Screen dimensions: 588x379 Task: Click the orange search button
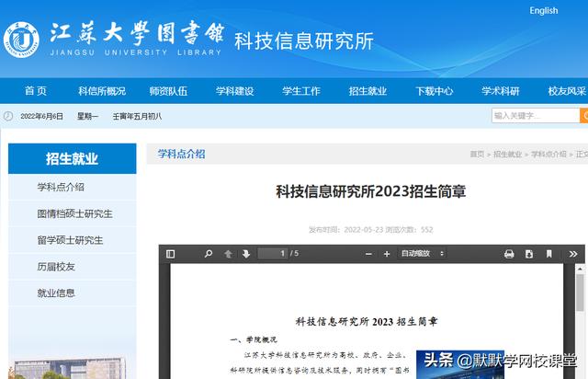pyautogui.click(x=584, y=116)
